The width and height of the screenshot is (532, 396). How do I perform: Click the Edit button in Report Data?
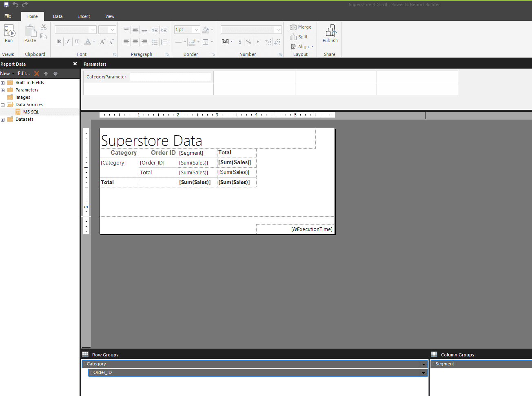(x=23, y=73)
